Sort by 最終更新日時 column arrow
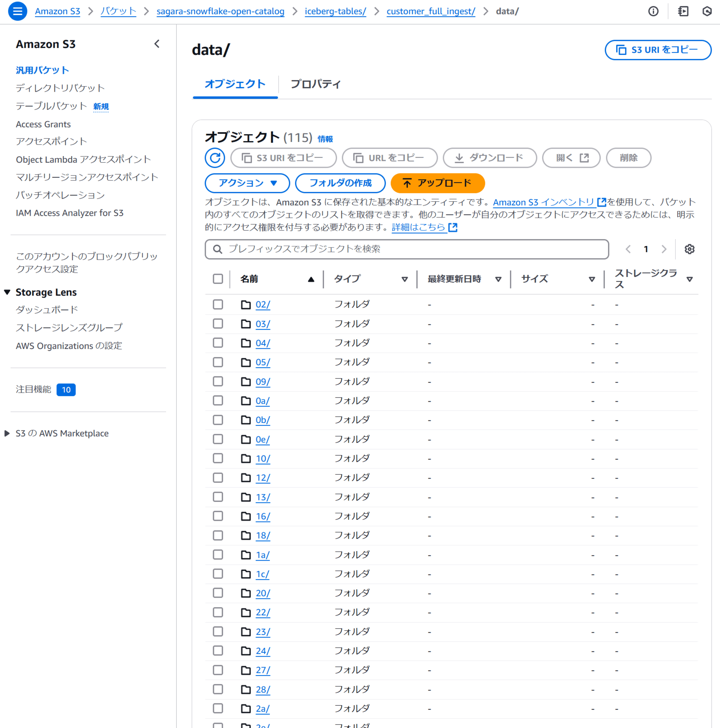This screenshot has width=720, height=728. (x=498, y=279)
